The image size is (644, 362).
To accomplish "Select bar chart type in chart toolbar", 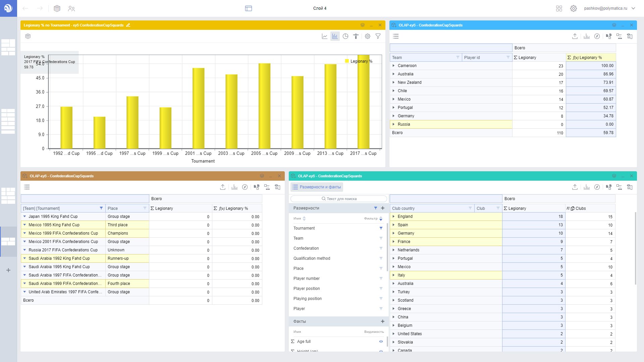I will pyautogui.click(x=335, y=36).
